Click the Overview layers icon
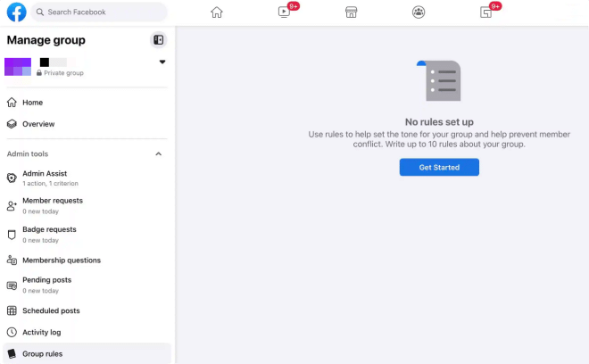This screenshot has width=589, height=364. 12,124
